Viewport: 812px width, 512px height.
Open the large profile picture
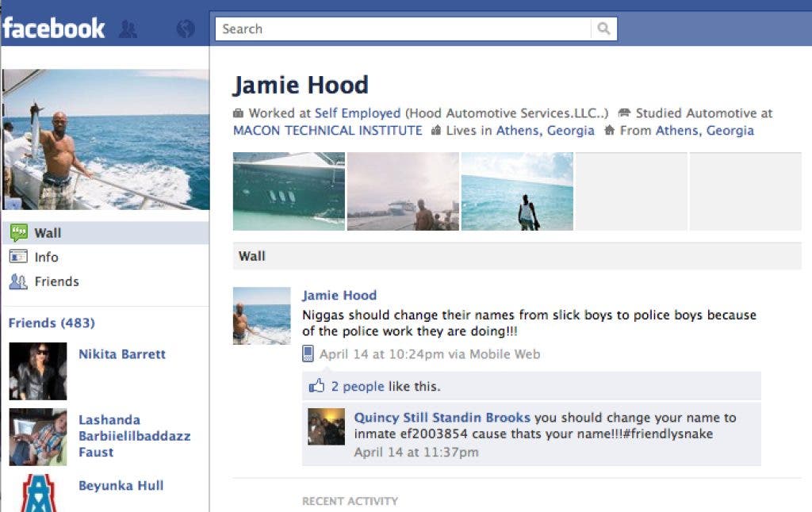[105, 139]
